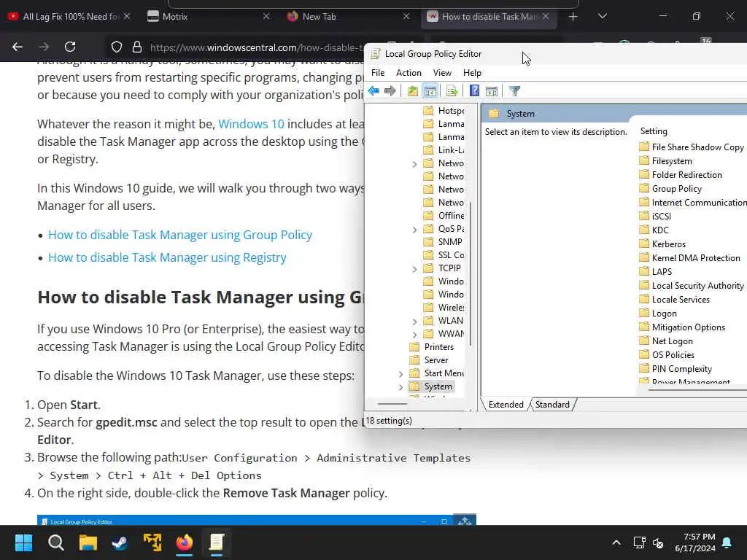
Task: Click the notification bell in system tray
Action: tap(727, 542)
